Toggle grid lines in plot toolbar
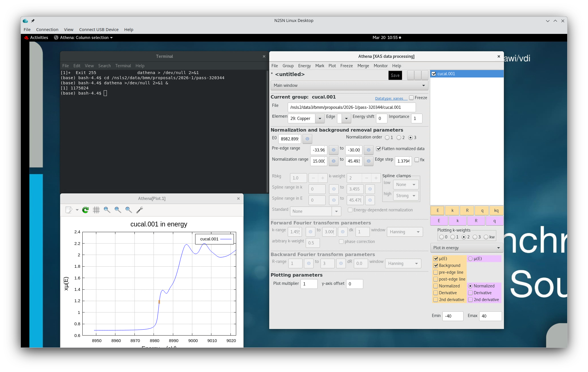This screenshot has height=372, width=588. pos(96,210)
